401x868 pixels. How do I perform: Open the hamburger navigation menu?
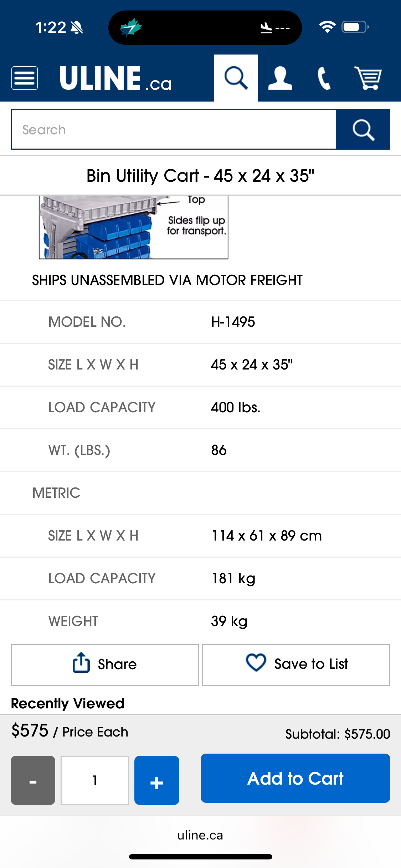(24, 78)
